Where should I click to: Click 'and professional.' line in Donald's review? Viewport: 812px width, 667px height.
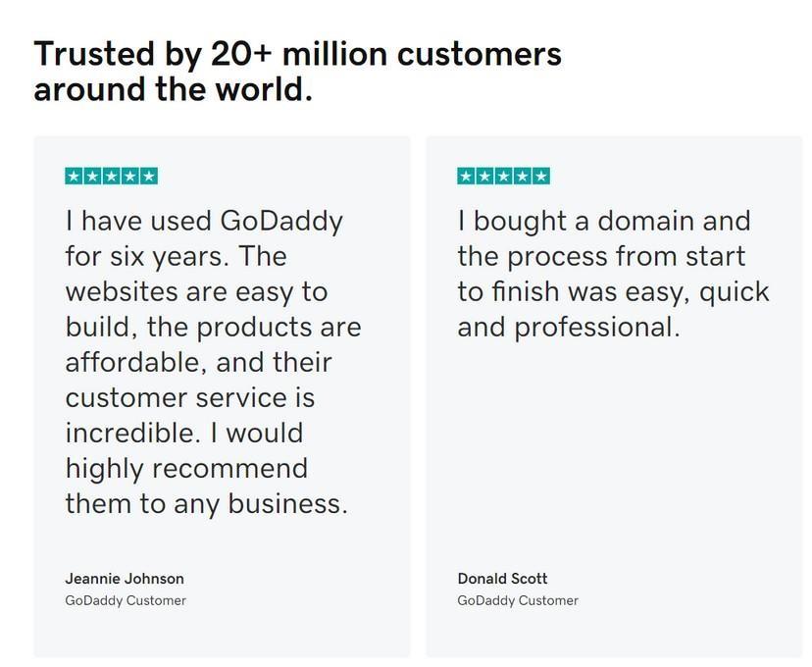569,327
